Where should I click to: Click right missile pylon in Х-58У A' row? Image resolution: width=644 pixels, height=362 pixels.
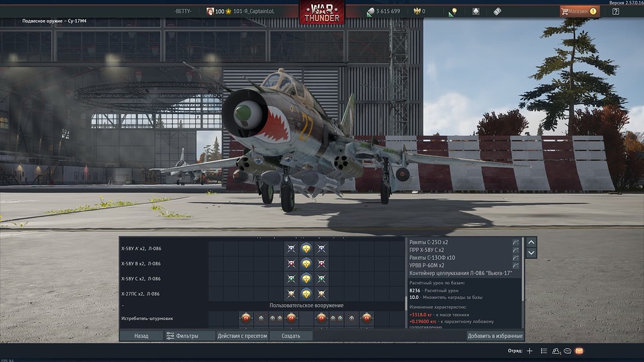(x=321, y=248)
